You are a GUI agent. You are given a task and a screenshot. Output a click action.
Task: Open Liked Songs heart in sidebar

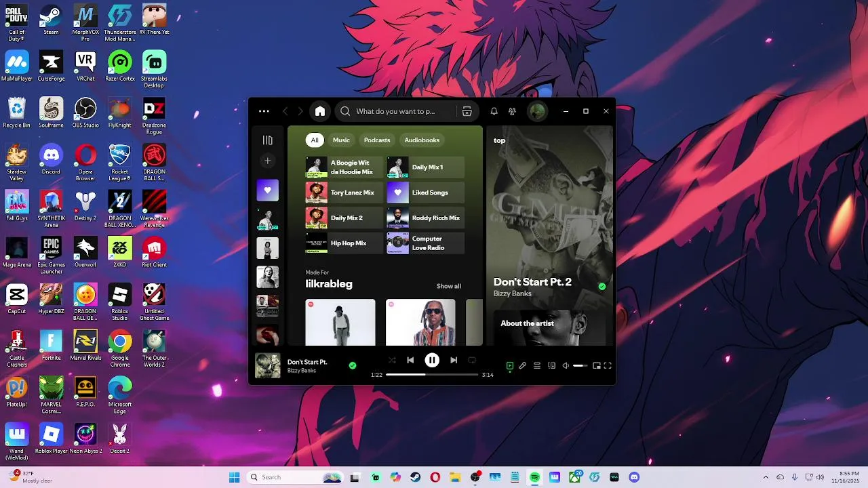267,190
